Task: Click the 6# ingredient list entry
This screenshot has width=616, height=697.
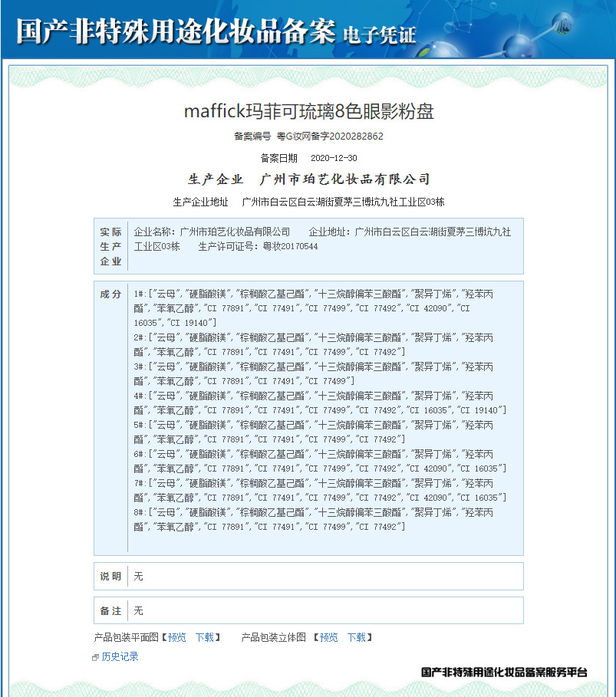Action: click(320, 462)
